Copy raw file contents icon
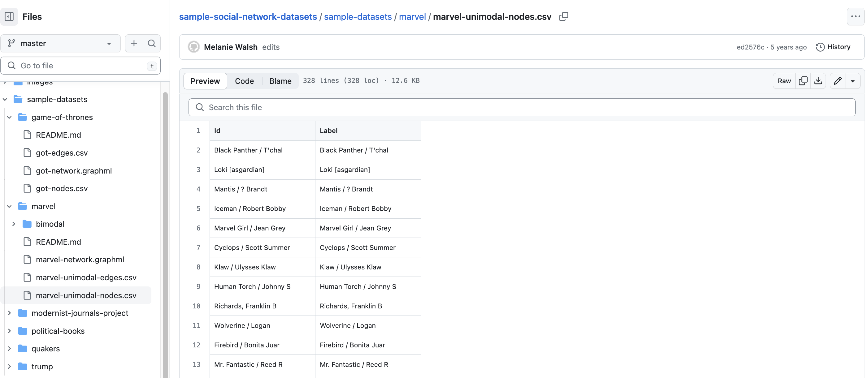This screenshot has height=378, width=868. (x=803, y=81)
